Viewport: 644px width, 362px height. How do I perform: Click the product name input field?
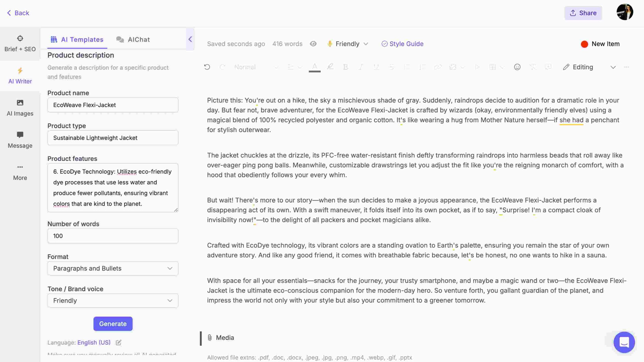[113, 105]
